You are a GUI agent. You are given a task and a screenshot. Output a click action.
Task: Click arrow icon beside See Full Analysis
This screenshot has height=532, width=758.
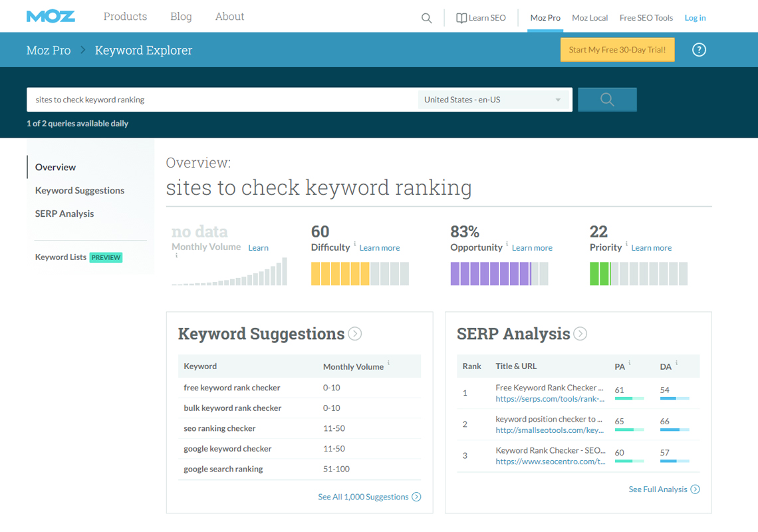(695, 489)
